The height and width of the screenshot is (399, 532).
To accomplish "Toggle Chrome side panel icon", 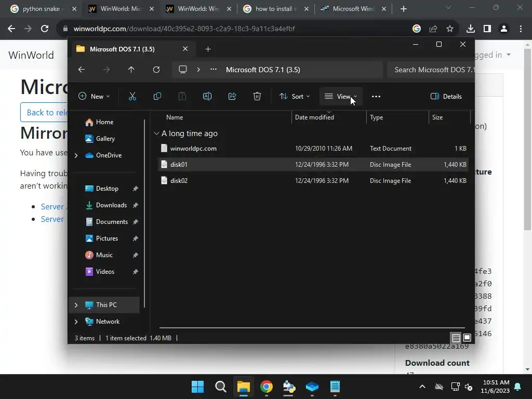I will coord(487,29).
